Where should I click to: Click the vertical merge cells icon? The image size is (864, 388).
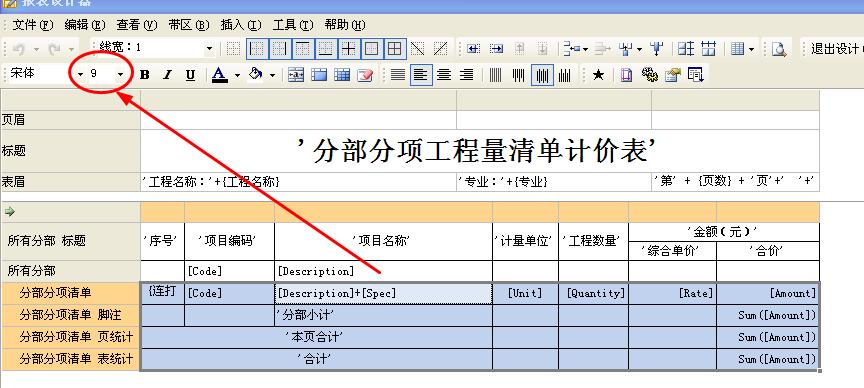(x=625, y=49)
